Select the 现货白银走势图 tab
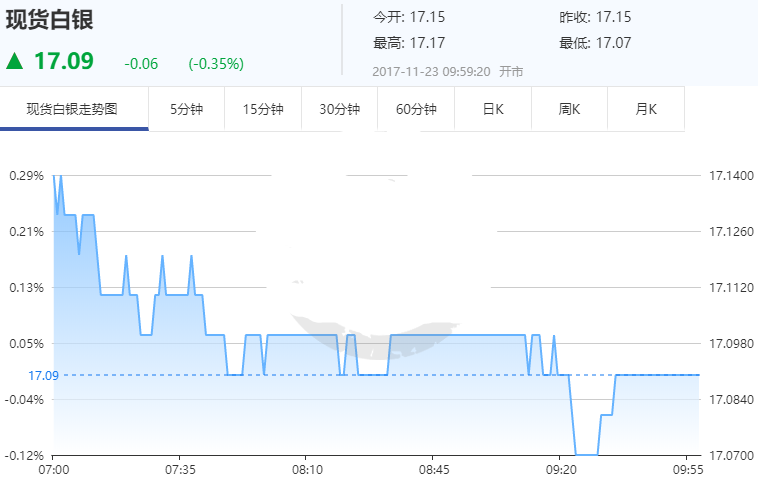This screenshot has height=491, width=758. coord(72,109)
